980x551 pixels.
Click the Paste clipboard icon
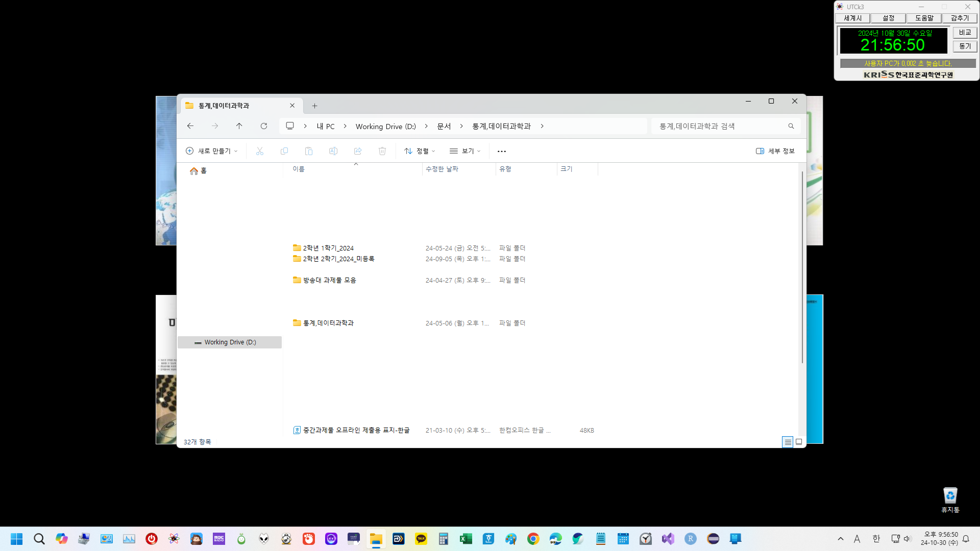pyautogui.click(x=309, y=151)
